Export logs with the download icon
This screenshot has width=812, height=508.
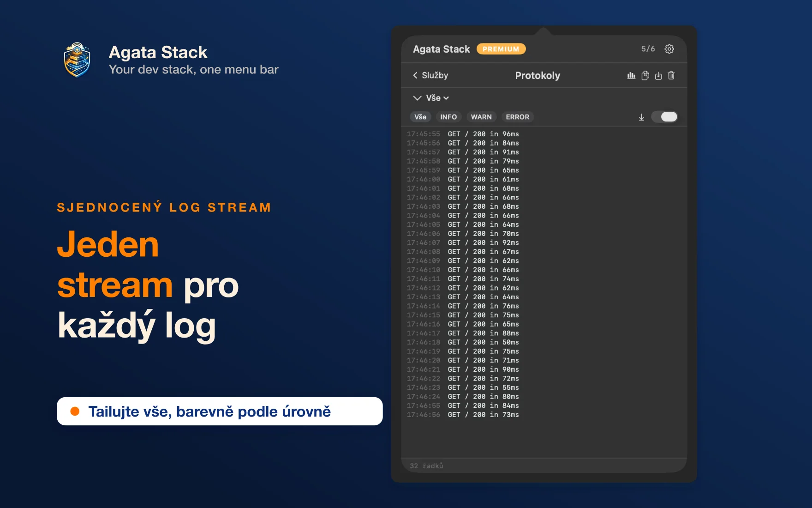coord(658,76)
